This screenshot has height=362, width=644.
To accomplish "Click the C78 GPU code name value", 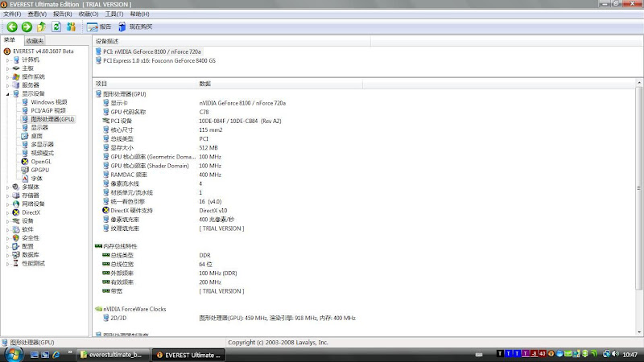I will pos(204,112).
